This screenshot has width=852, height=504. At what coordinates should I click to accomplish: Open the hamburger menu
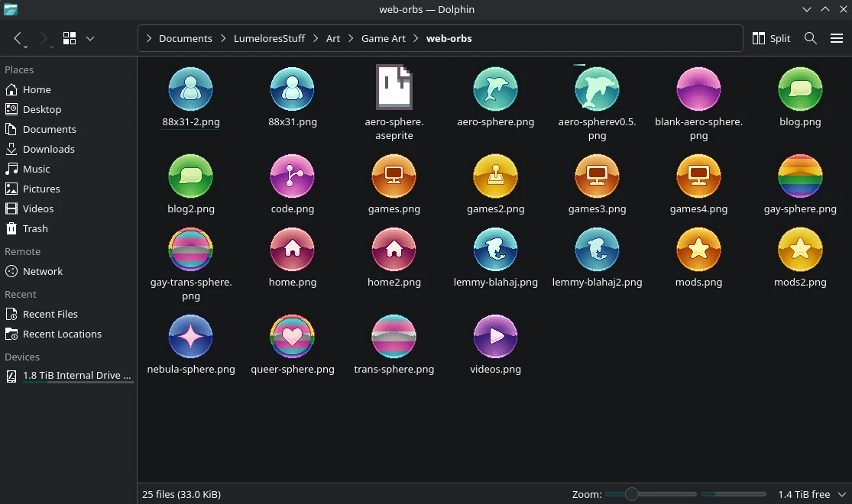(837, 38)
